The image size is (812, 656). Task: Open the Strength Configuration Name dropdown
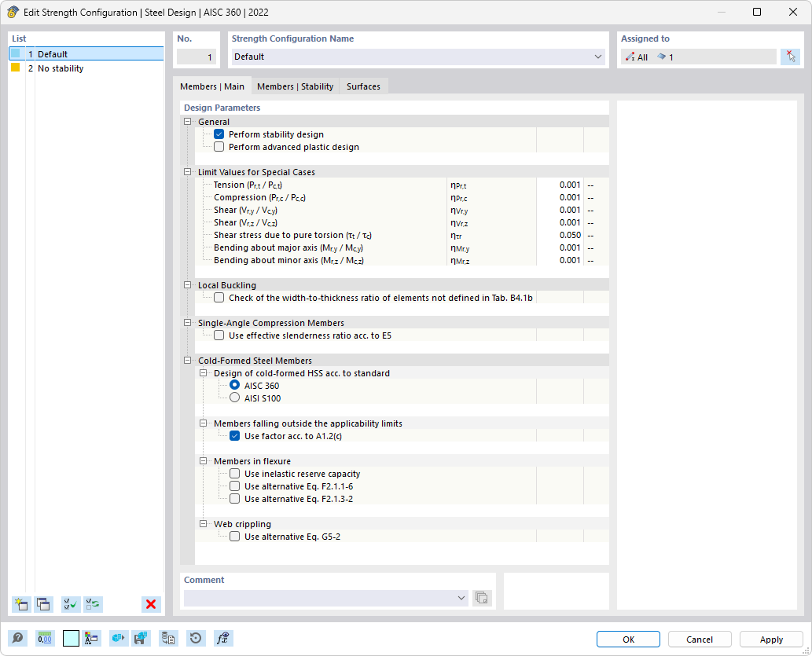tap(597, 56)
